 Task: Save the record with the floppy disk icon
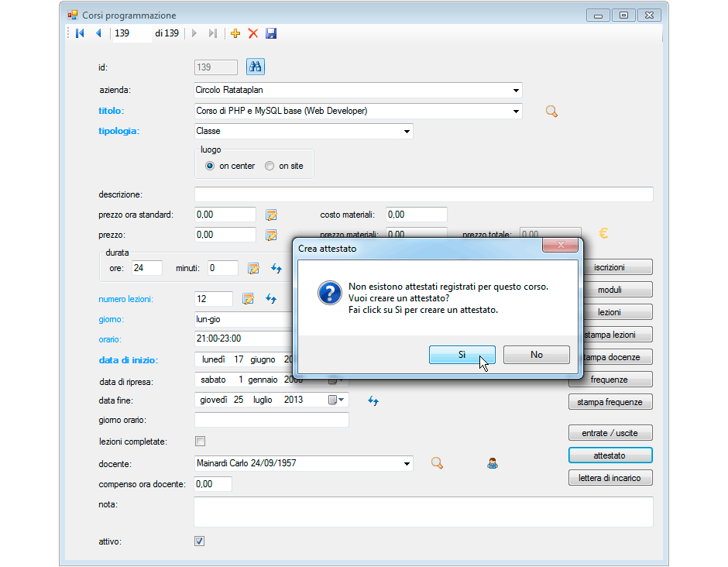(x=271, y=33)
